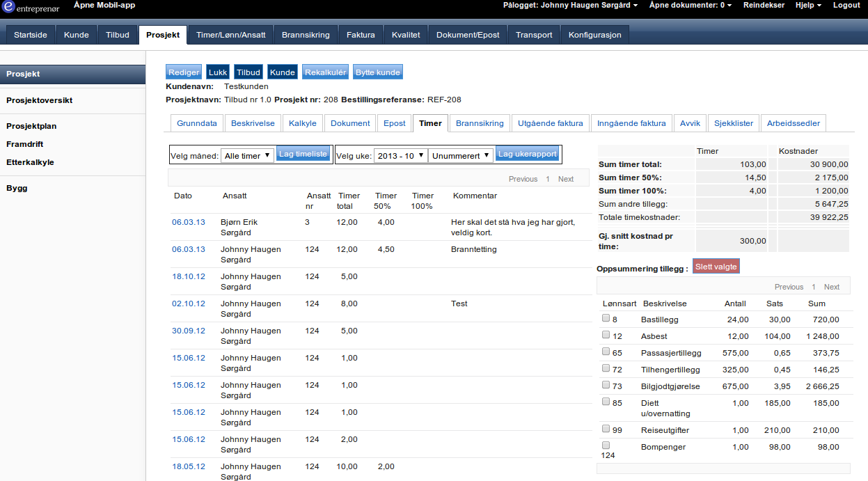Click the 'Lønnsart' column header
Viewport: 868px width, 481px height.
click(x=618, y=303)
